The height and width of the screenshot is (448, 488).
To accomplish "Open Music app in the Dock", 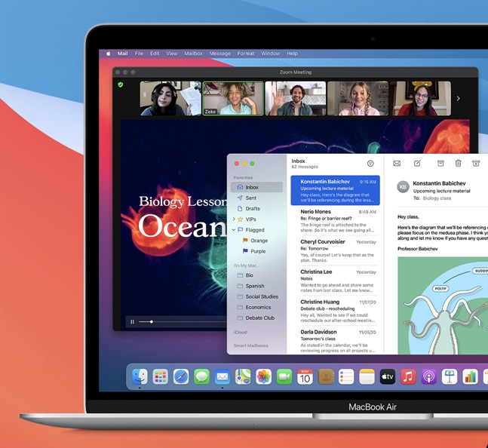I will [408, 377].
